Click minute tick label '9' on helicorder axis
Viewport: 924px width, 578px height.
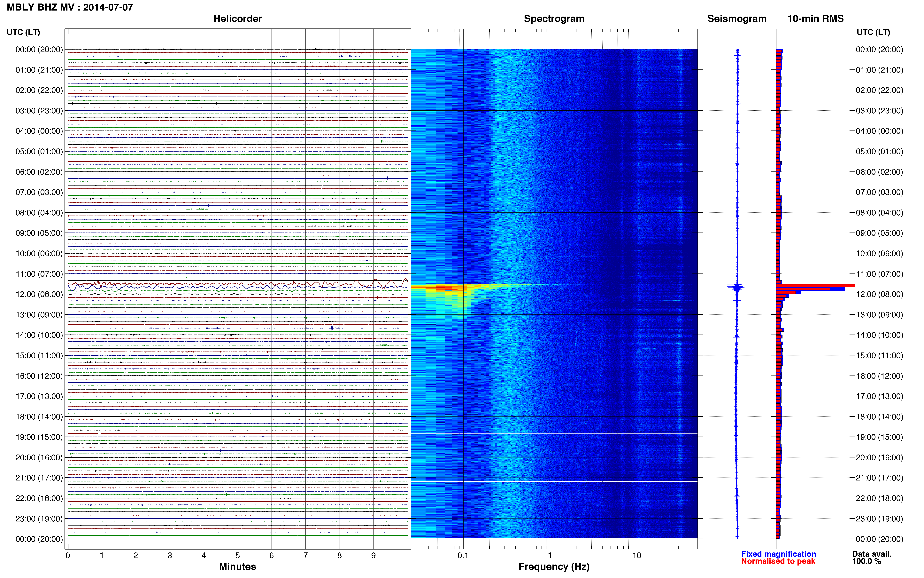(373, 555)
